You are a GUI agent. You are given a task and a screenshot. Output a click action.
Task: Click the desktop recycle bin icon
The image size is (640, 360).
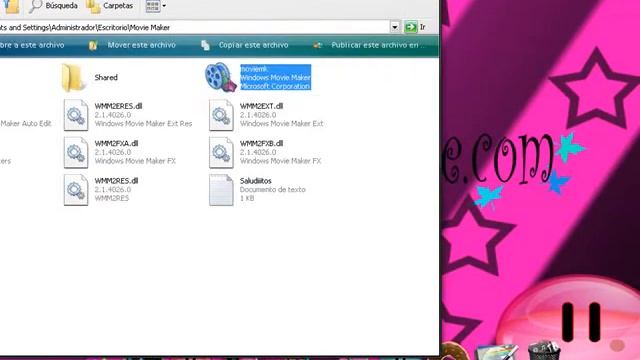[543, 351]
